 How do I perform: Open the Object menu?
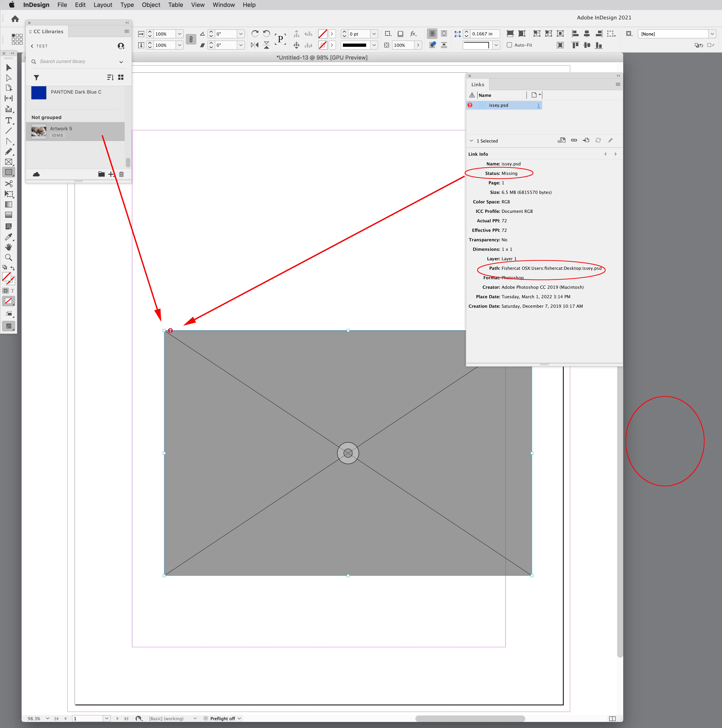tap(151, 5)
